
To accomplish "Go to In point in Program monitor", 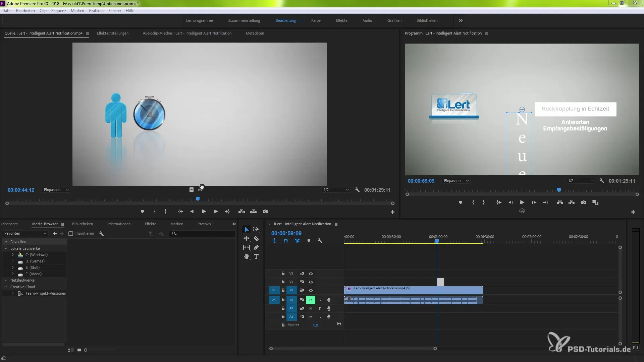I will 499,202.
